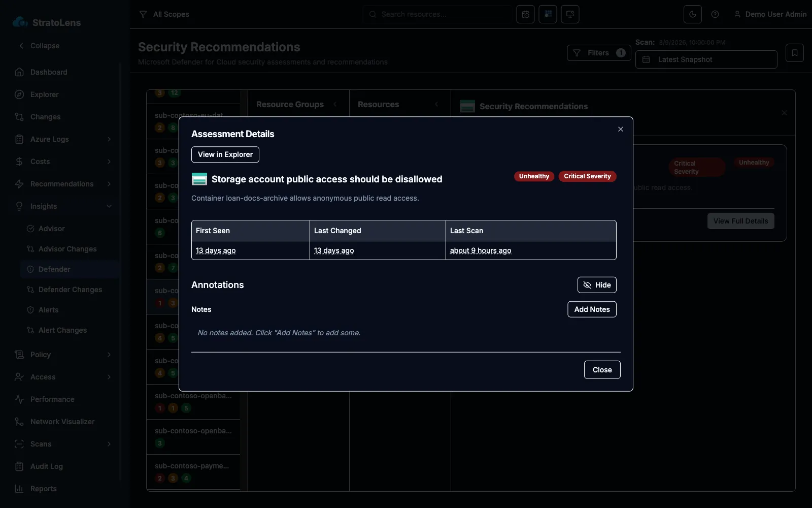Viewport: 812px width, 508px height.
Task: Open Demo User Admin account menu
Action: [x=770, y=14]
